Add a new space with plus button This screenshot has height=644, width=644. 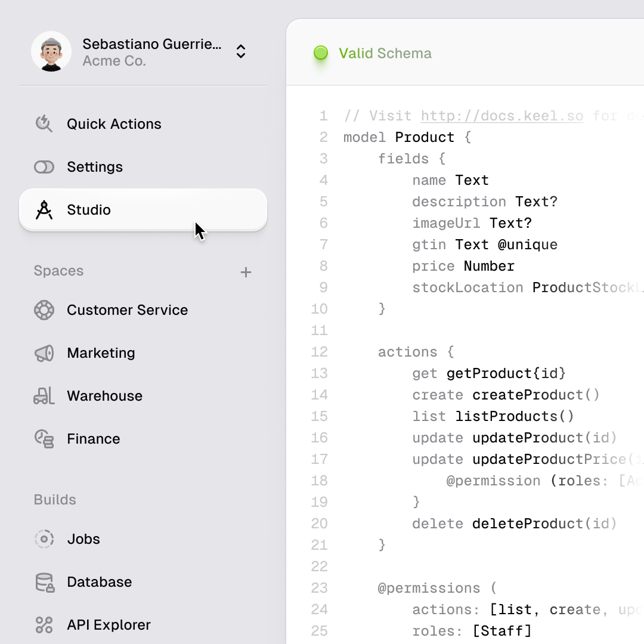tap(246, 273)
